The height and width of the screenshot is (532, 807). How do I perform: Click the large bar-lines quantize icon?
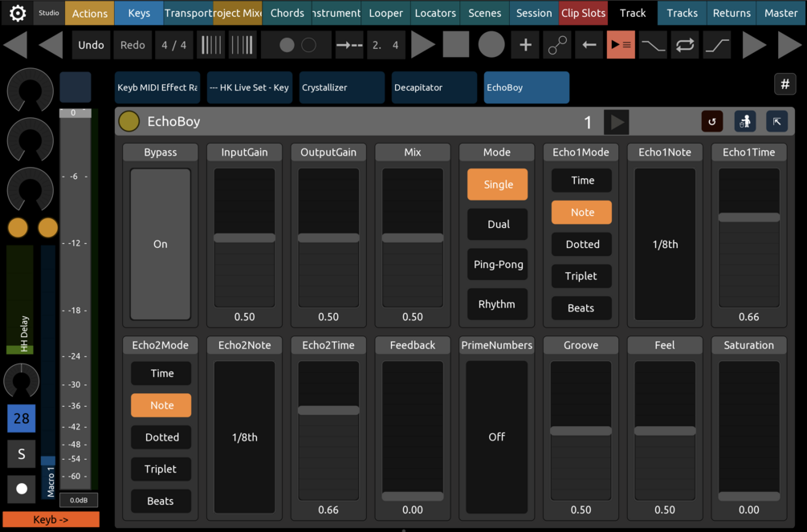pyautogui.click(x=211, y=45)
